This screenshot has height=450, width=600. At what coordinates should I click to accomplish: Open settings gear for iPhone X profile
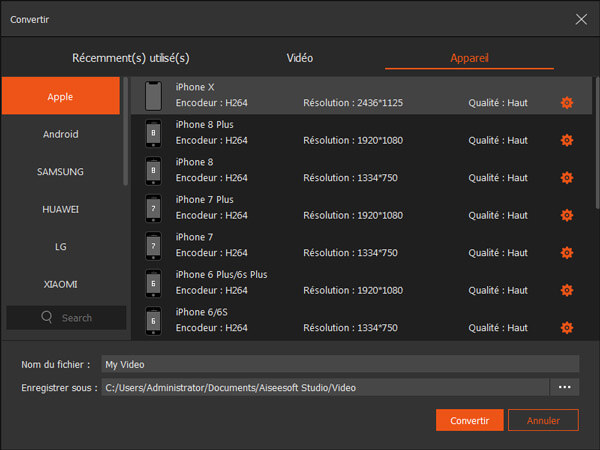click(567, 103)
